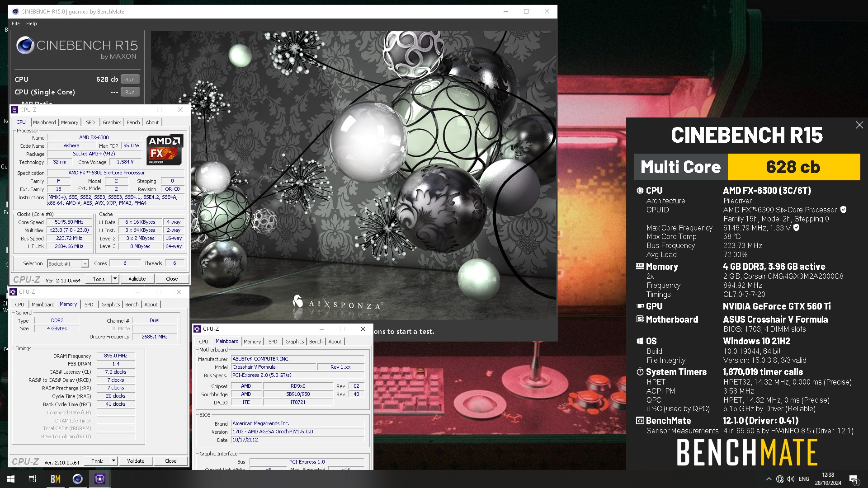Open About tab in Mainboard CPU-Z window

tap(335, 342)
